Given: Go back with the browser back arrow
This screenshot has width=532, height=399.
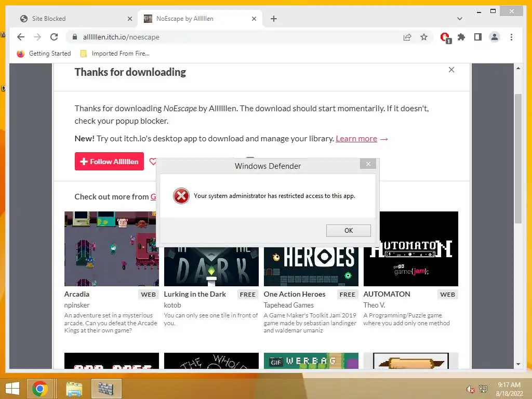Looking at the screenshot, I should (21, 37).
